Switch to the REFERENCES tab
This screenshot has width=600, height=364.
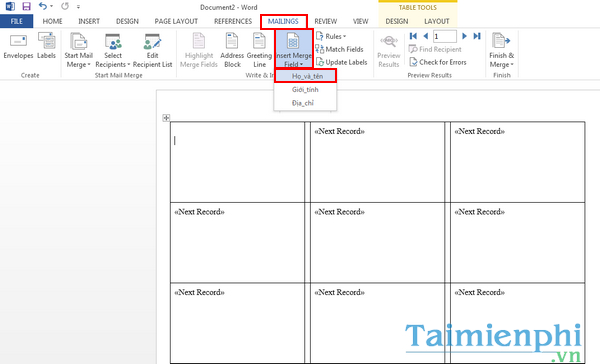[x=233, y=21]
